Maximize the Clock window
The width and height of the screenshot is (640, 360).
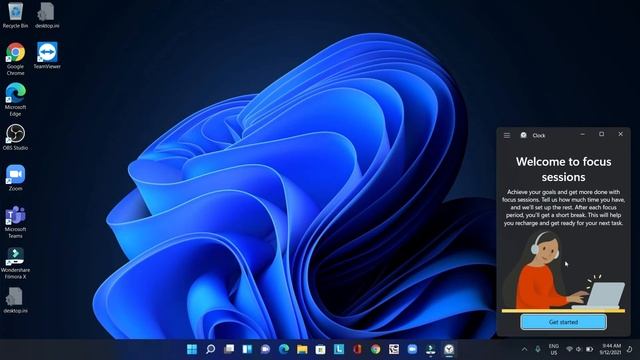601,134
